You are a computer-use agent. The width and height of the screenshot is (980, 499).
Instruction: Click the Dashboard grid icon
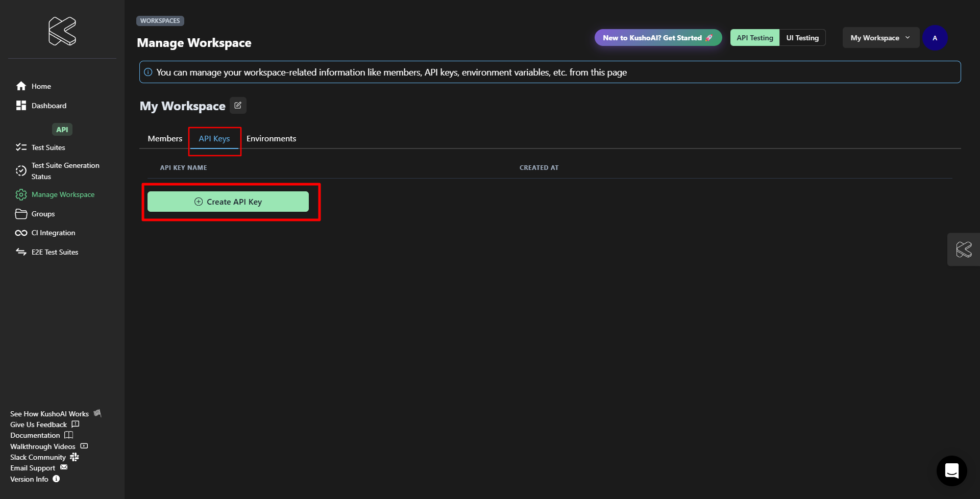[x=21, y=106]
